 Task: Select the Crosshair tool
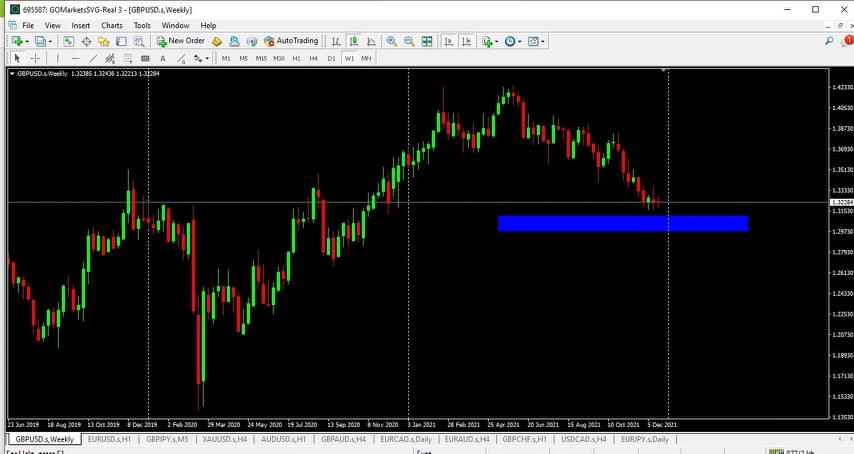35,58
